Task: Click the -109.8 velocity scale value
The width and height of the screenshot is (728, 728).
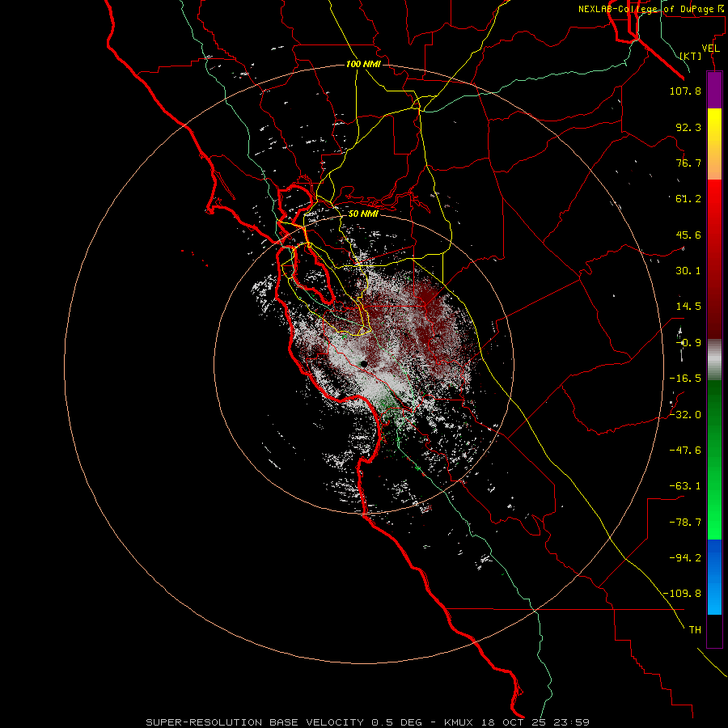Action: point(682,594)
